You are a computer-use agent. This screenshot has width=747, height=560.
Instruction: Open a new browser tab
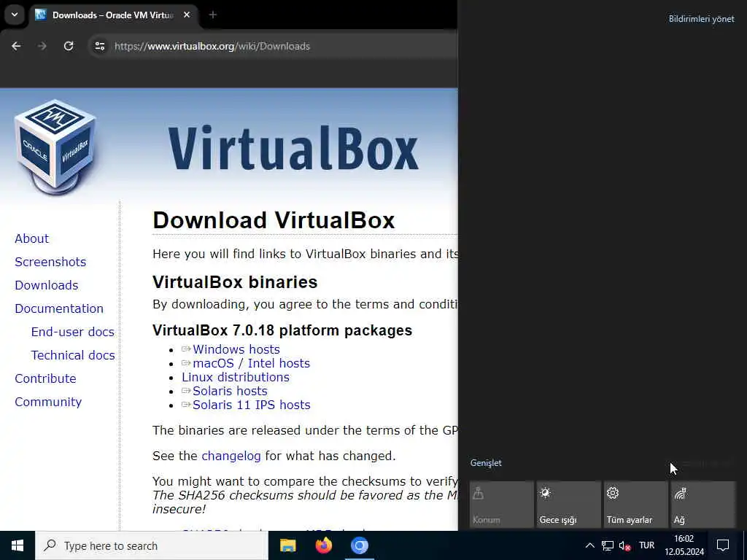pos(213,15)
